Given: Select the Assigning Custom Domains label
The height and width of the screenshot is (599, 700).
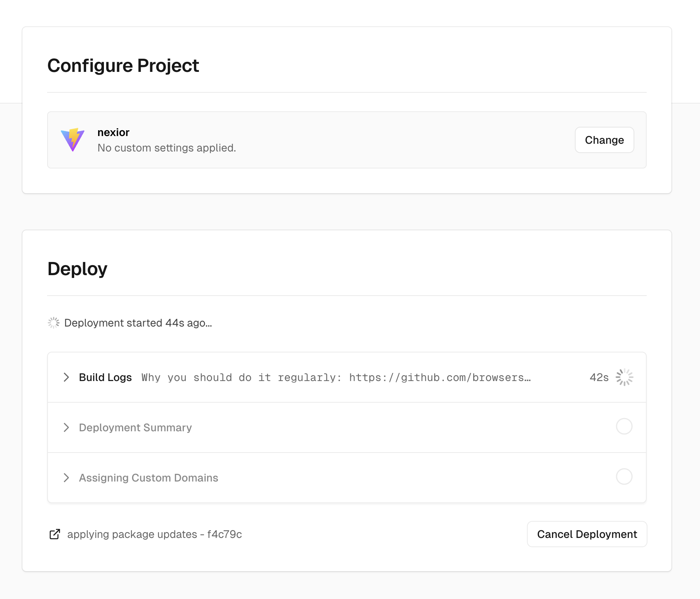Looking at the screenshot, I should tap(149, 478).
